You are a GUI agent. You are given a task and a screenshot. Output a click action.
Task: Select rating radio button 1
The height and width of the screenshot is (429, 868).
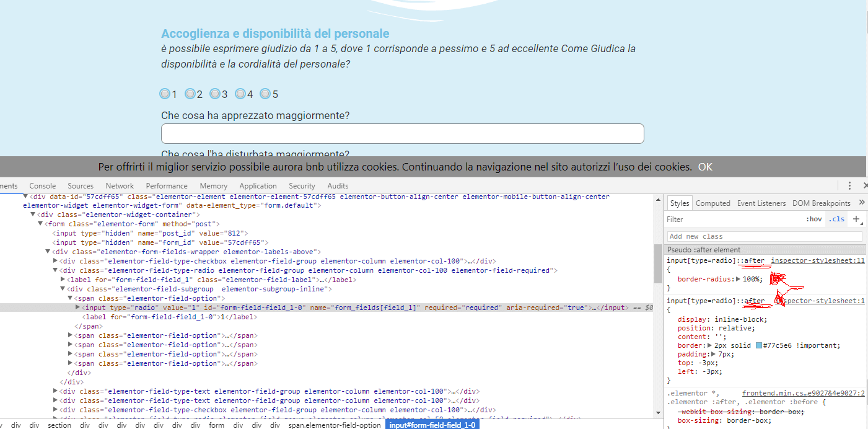(165, 94)
